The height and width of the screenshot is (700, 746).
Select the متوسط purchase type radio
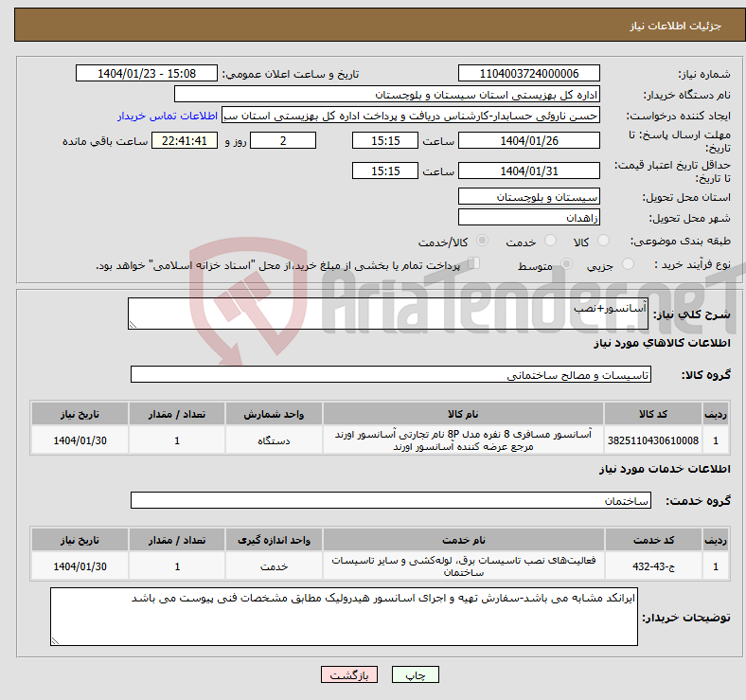pos(566,264)
